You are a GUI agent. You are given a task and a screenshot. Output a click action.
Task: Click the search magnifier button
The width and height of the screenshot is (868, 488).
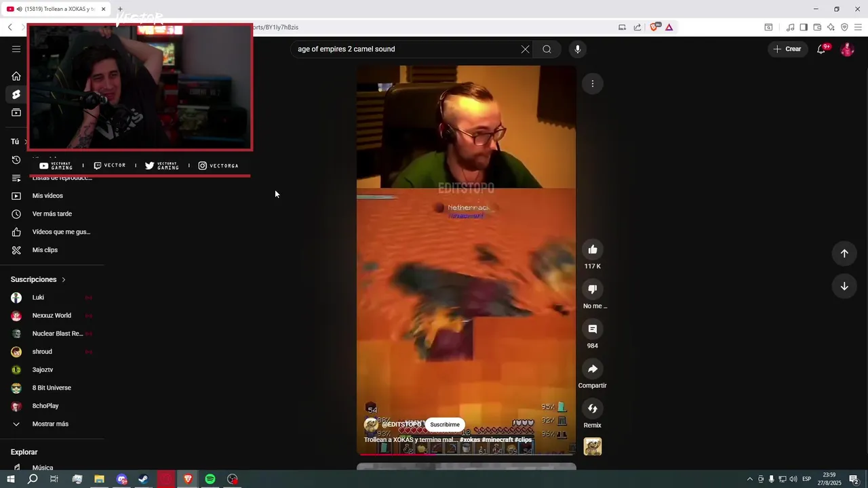[547, 49]
